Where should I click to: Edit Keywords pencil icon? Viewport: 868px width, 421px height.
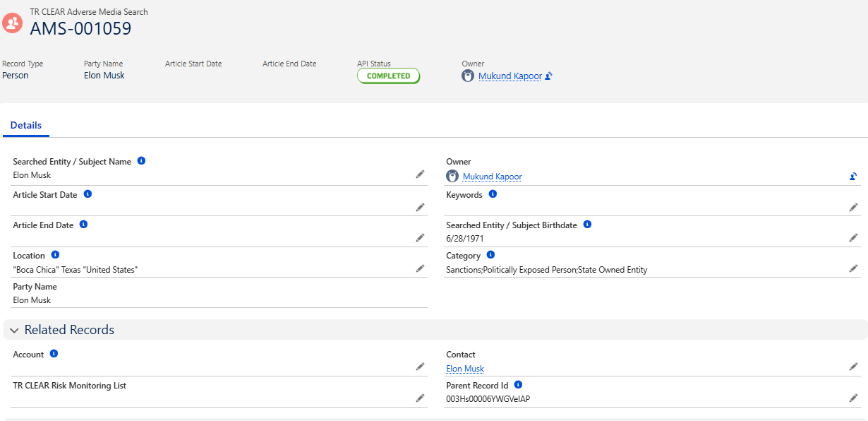tap(853, 207)
